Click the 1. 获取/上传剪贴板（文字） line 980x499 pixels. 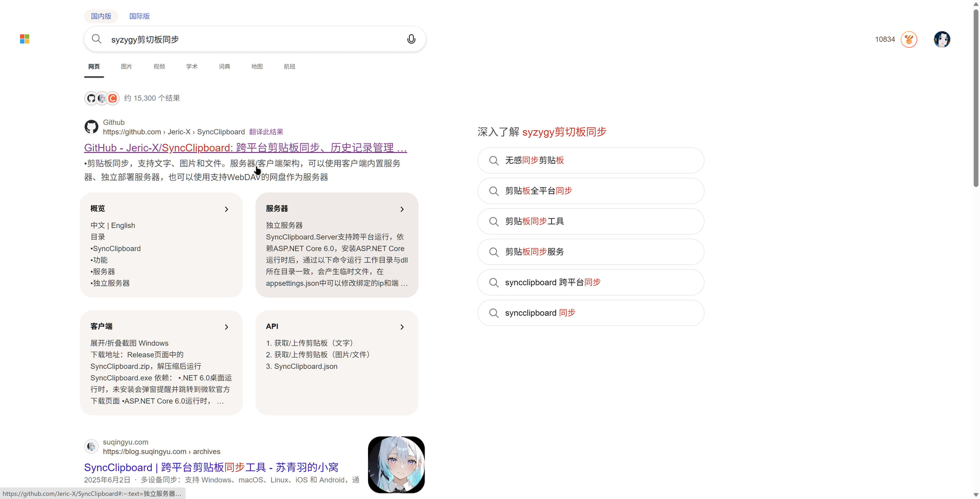(x=311, y=343)
